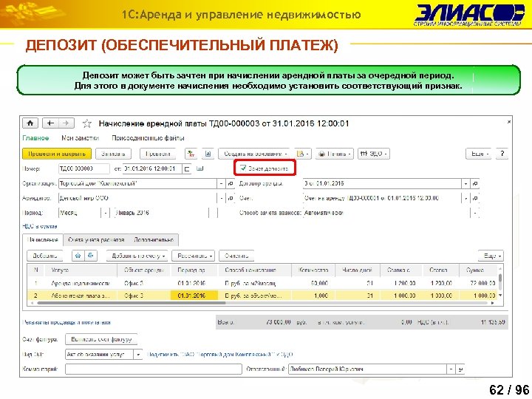Select the Начисление tab
Screen dimensions: 532x399
click(43, 240)
